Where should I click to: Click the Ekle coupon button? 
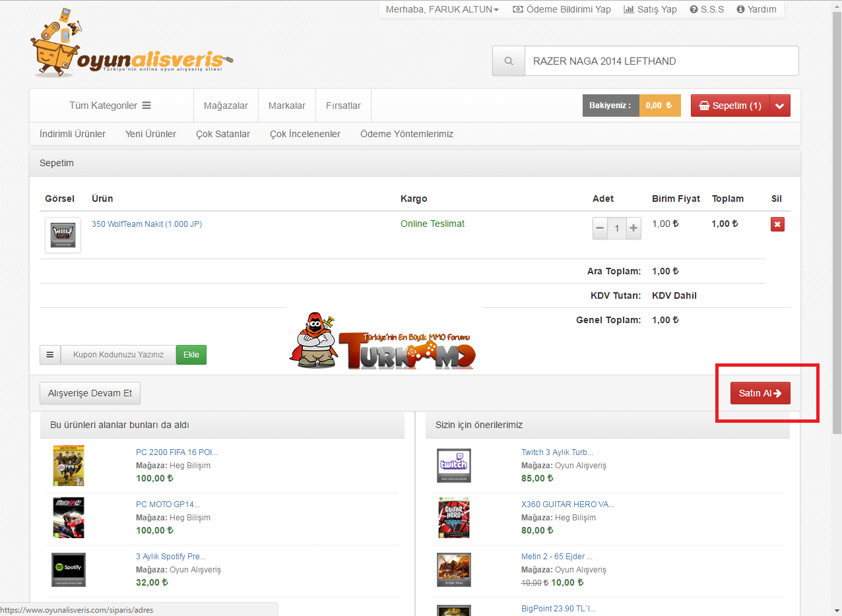pos(191,355)
